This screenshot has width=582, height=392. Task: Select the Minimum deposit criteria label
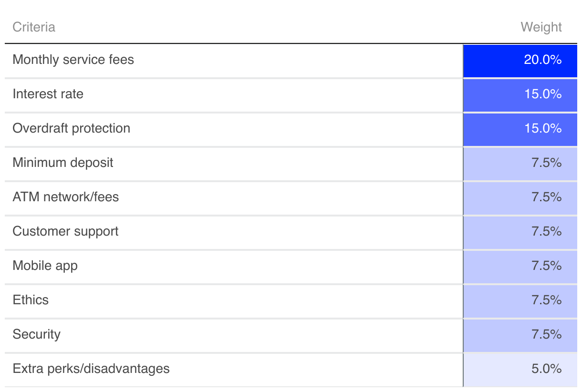coord(63,163)
